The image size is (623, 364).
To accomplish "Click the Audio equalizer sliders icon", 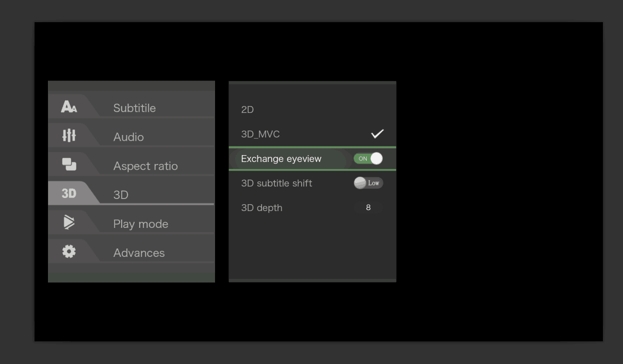I will (x=69, y=136).
